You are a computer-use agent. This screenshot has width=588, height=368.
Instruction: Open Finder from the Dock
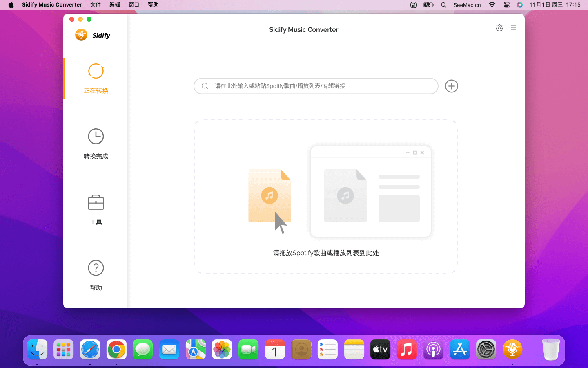[38, 350]
